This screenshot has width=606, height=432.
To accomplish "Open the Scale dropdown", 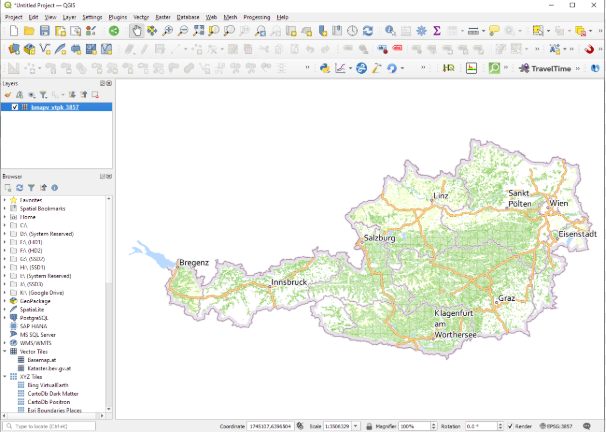I will tap(355, 426).
